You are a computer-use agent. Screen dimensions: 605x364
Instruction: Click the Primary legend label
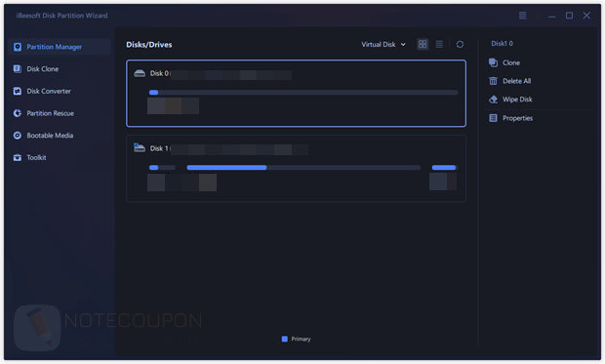click(x=301, y=339)
